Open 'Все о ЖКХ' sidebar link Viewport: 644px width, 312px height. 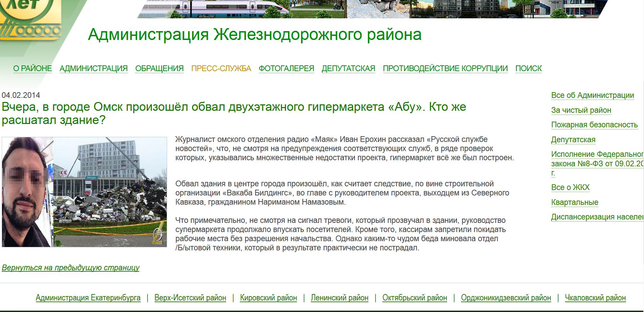pos(570,187)
